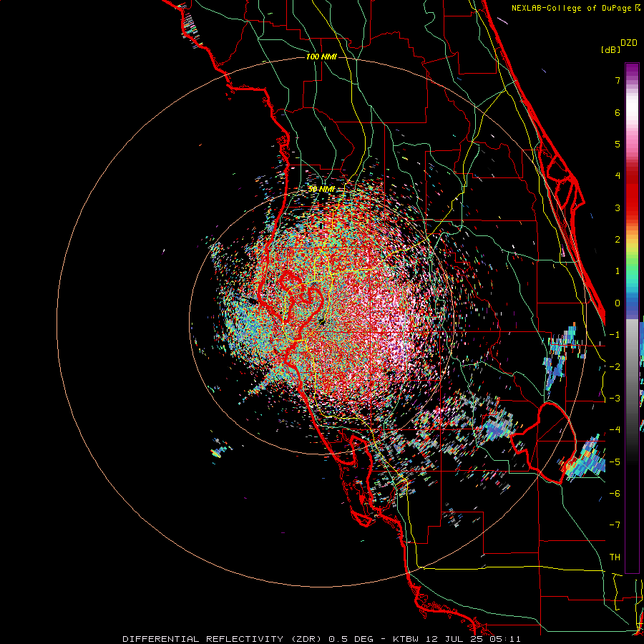Viewport: 644px width, 644px height.
Task: Click the -1 value on the color scale
Action: coord(615,335)
